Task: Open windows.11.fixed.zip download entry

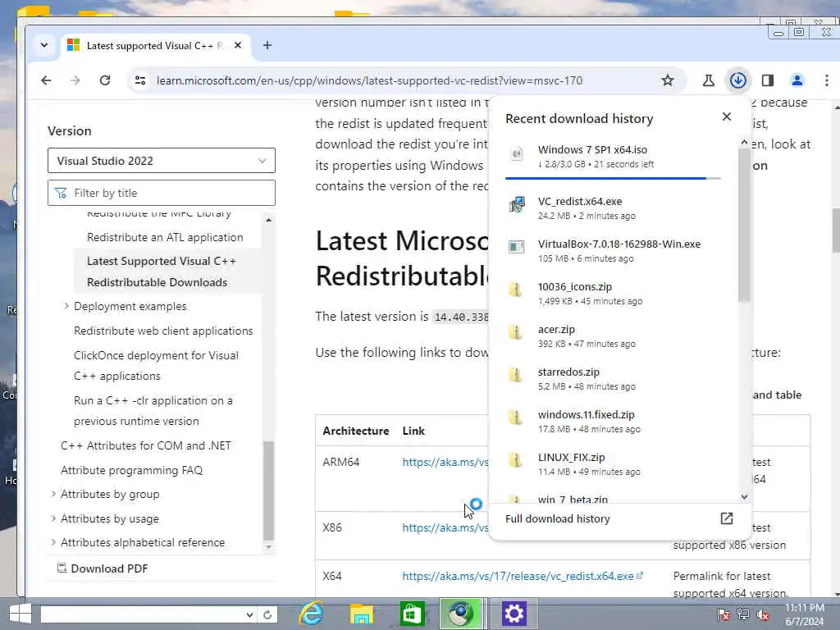Action: point(614,422)
